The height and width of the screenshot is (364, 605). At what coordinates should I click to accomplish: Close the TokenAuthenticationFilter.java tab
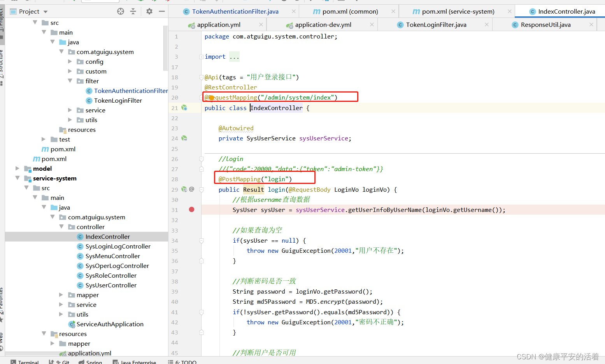coord(294,11)
